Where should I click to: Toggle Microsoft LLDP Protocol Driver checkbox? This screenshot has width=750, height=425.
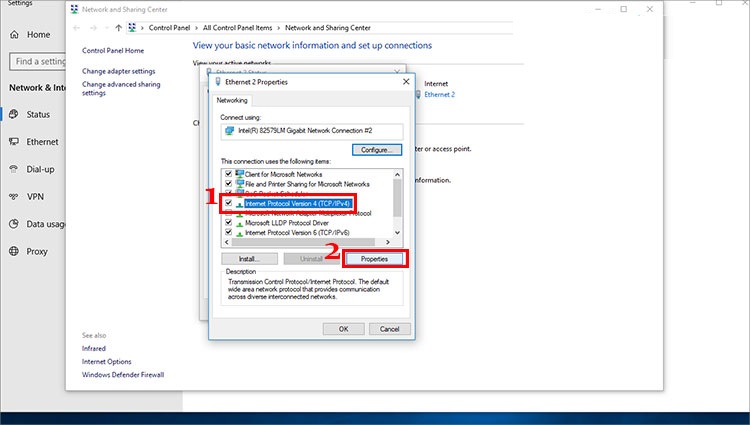229,223
